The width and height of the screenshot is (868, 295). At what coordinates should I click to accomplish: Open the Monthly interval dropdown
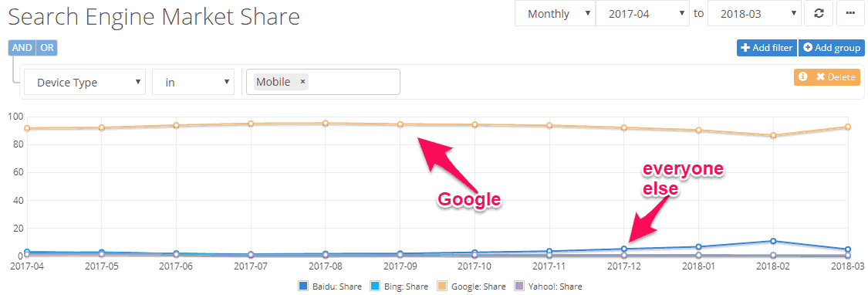coord(556,14)
